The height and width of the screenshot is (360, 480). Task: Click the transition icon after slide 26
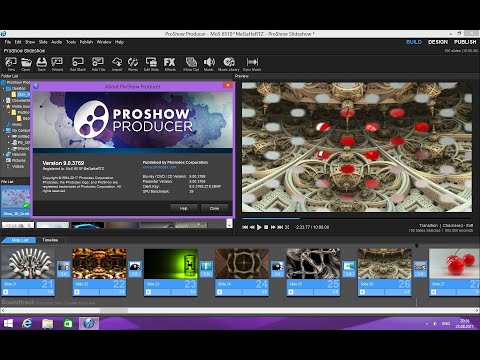click(x=420, y=269)
